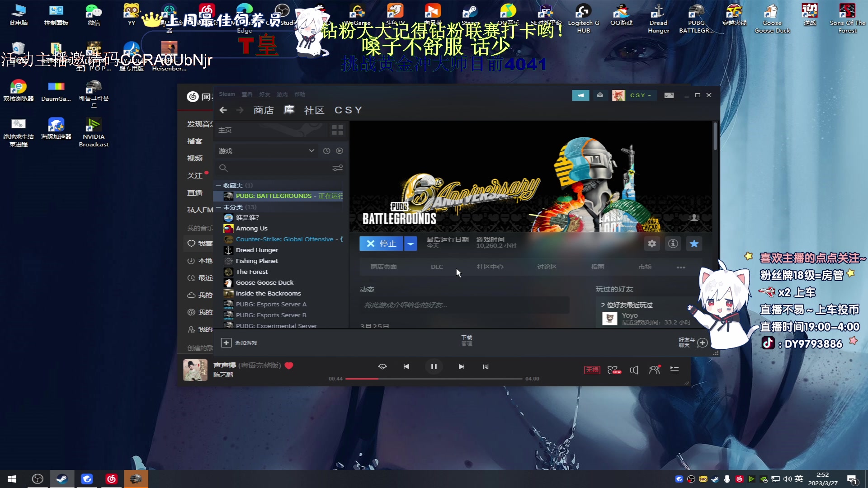Screen dimensions: 868x488
Task: Switch library to grid view icon
Action: click(x=337, y=130)
